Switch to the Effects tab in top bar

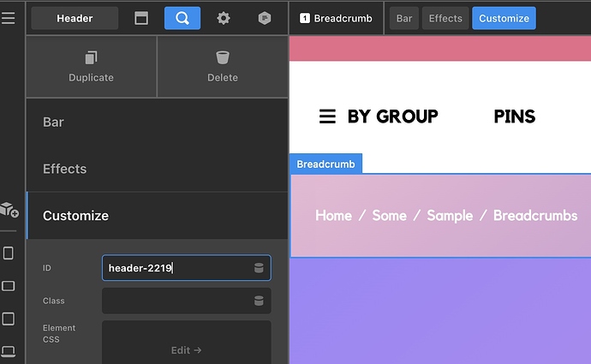[445, 18]
